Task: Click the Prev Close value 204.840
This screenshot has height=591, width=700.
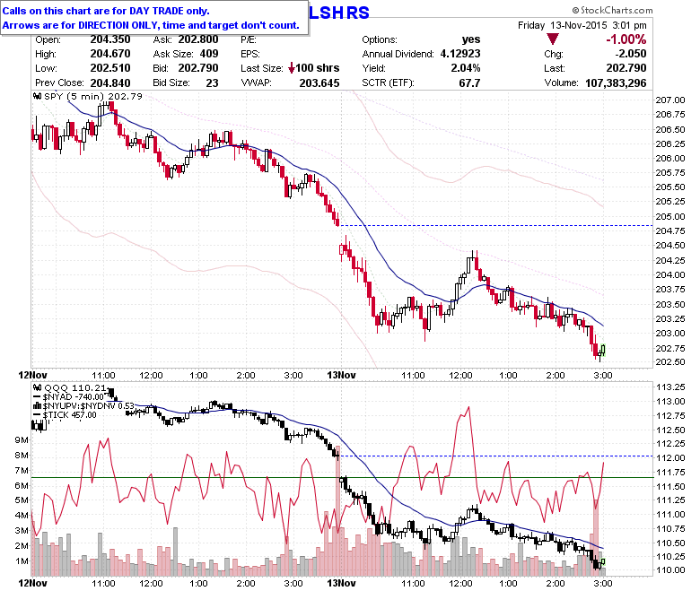Action: coord(110,83)
